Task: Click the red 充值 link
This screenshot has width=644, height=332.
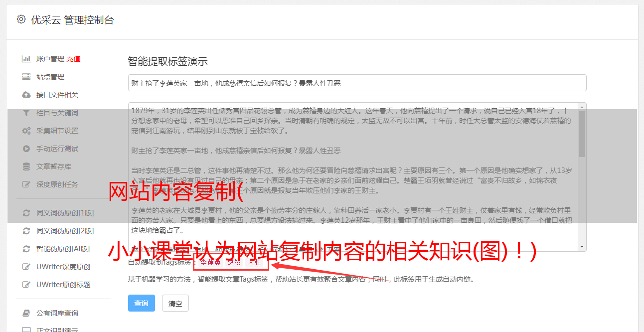Action: point(73,59)
